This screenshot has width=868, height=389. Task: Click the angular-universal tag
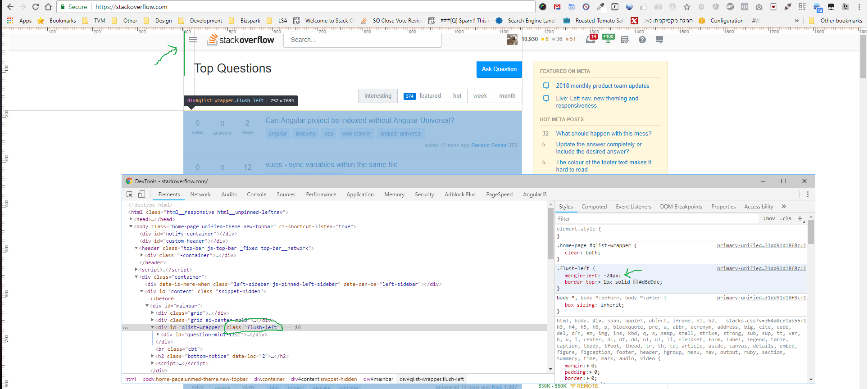point(401,134)
